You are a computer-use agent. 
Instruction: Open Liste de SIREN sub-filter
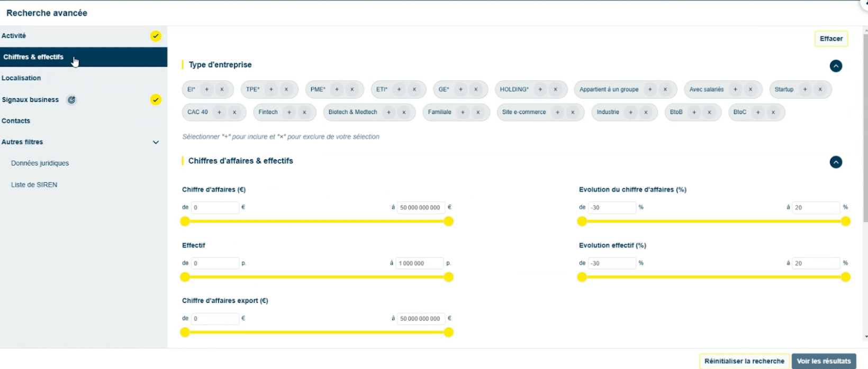click(34, 185)
